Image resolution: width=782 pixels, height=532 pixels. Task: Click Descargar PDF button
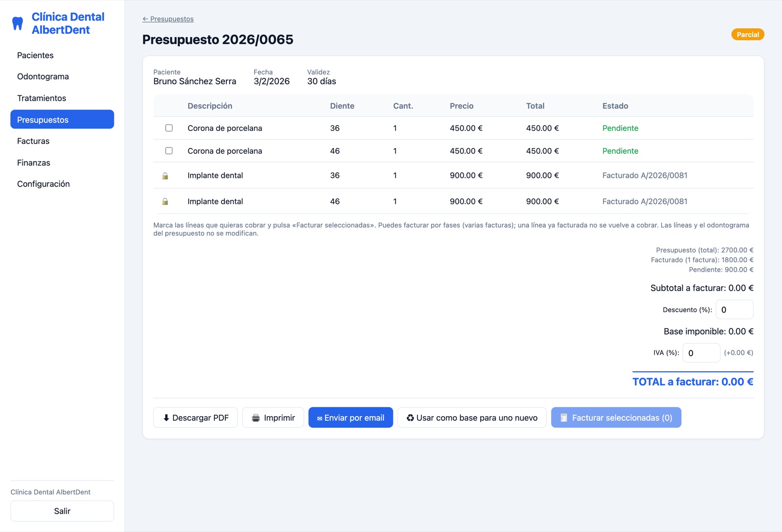195,418
